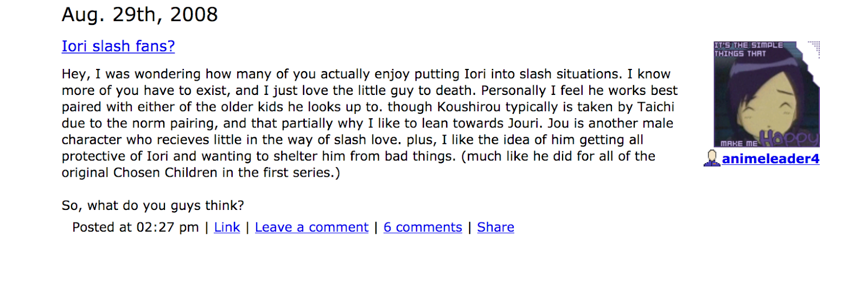Select 'Leave a comment' link
This screenshot has width=868, height=281.
(x=311, y=227)
